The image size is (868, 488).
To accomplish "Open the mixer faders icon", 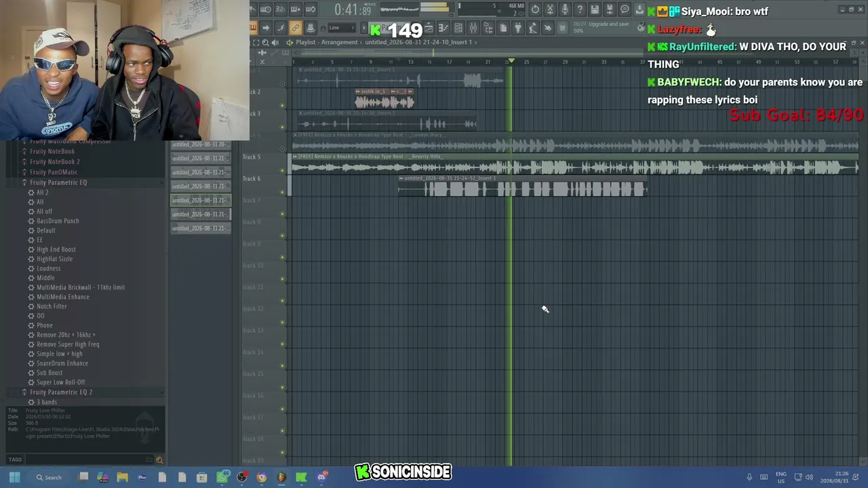I will [473, 28].
